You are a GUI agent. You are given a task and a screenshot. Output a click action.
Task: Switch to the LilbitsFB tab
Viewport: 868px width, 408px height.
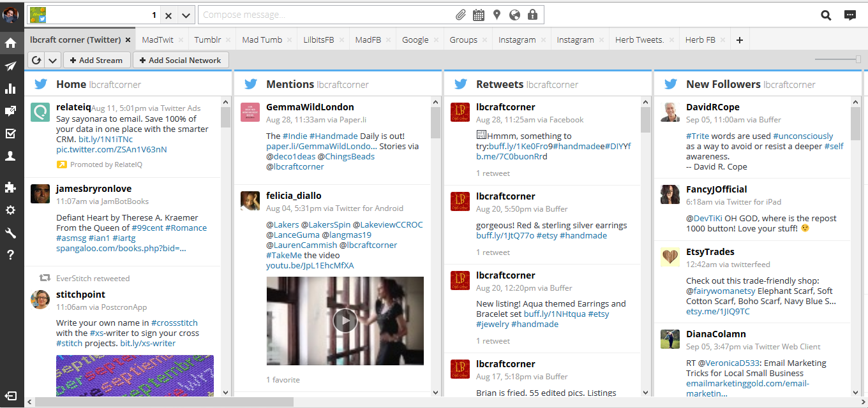point(319,40)
